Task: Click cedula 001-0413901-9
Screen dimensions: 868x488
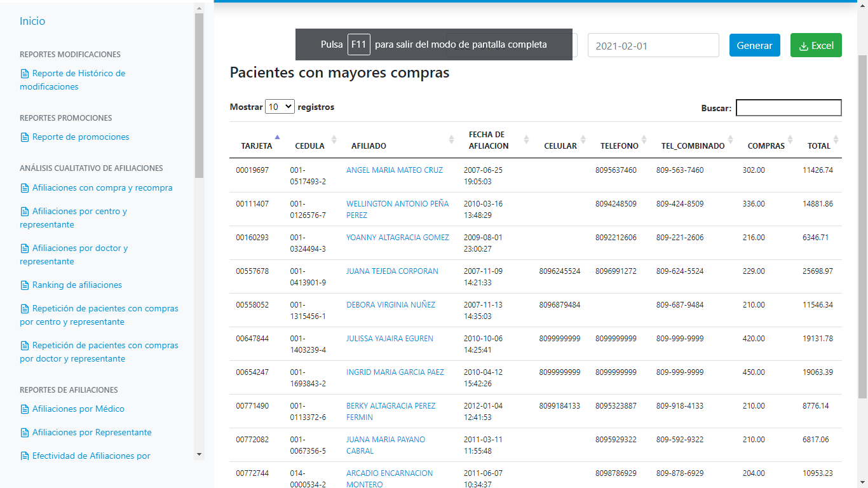Action: point(308,277)
